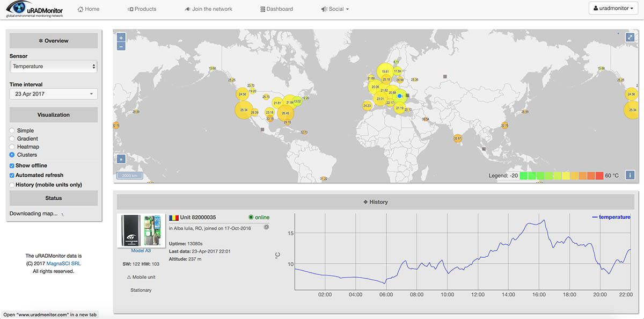Image resolution: width=644 pixels, height=319 pixels.
Task: Open the Sensor dropdown showing Temperature
Action: pyautogui.click(x=53, y=66)
